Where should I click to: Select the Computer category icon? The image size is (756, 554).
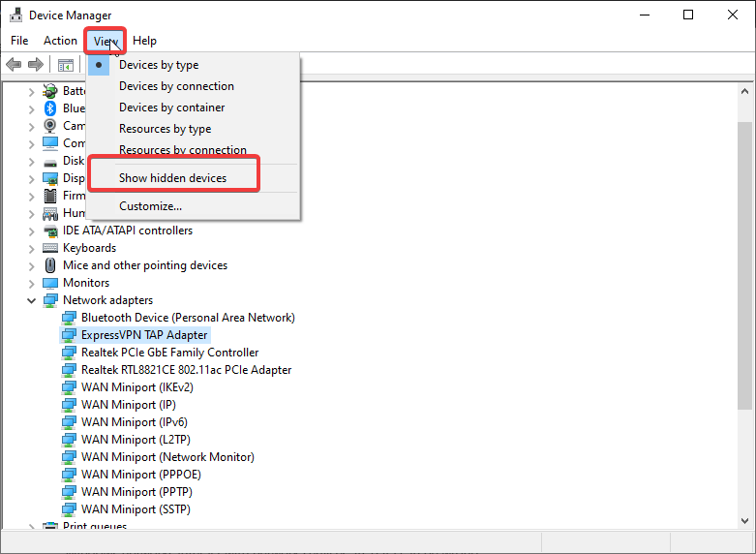click(x=50, y=142)
